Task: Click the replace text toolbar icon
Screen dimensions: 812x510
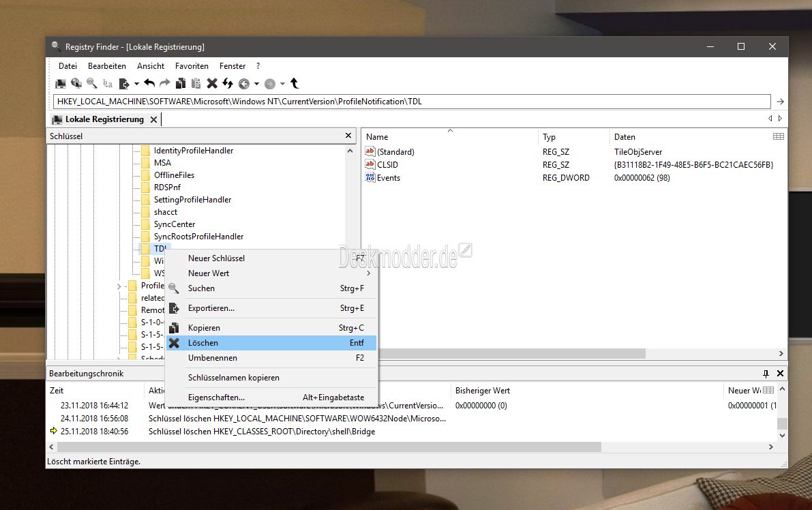Action: [x=108, y=83]
